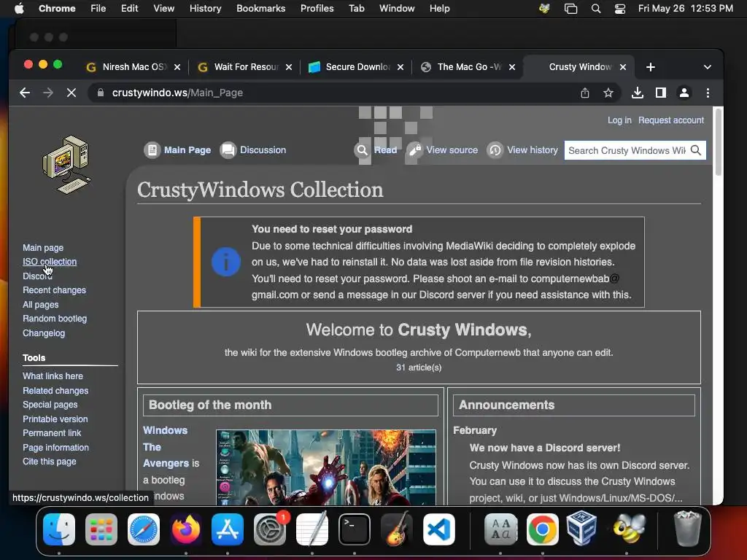747x560 pixels.
Task: Open Chrome three-dot menu
Action: tap(708, 93)
